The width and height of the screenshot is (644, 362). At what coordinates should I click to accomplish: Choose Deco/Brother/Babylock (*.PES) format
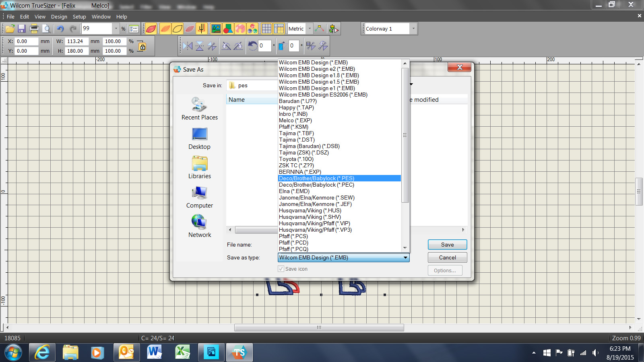[339, 178]
